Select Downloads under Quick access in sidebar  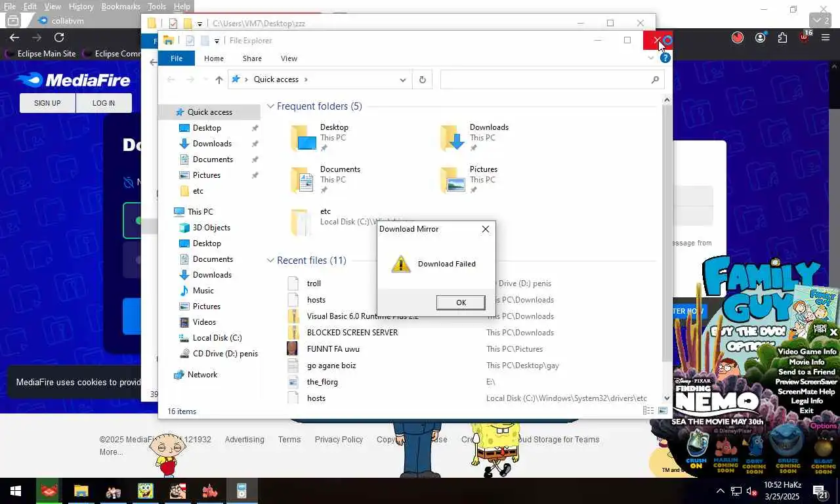tap(212, 144)
